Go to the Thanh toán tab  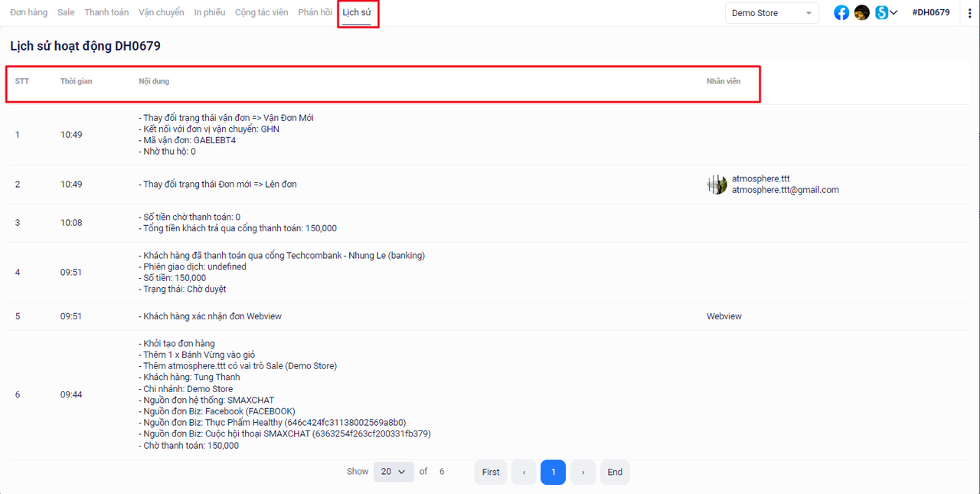pyautogui.click(x=106, y=13)
